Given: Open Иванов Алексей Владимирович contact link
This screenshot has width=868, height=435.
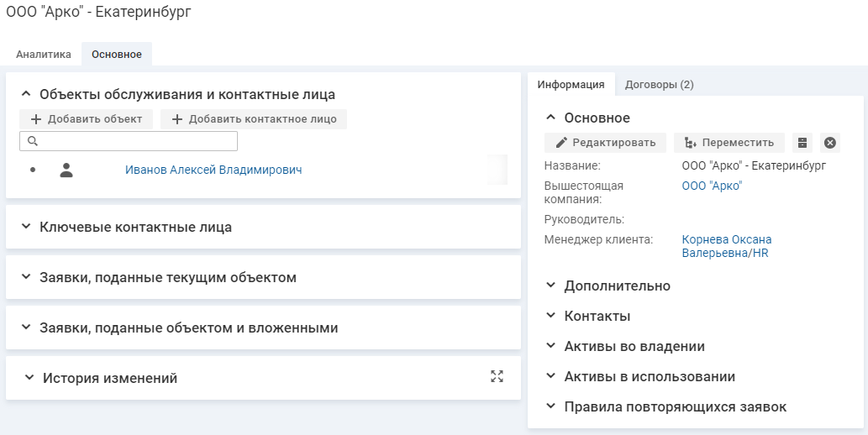Looking at the screenshot, I should [x=213, y=170].
